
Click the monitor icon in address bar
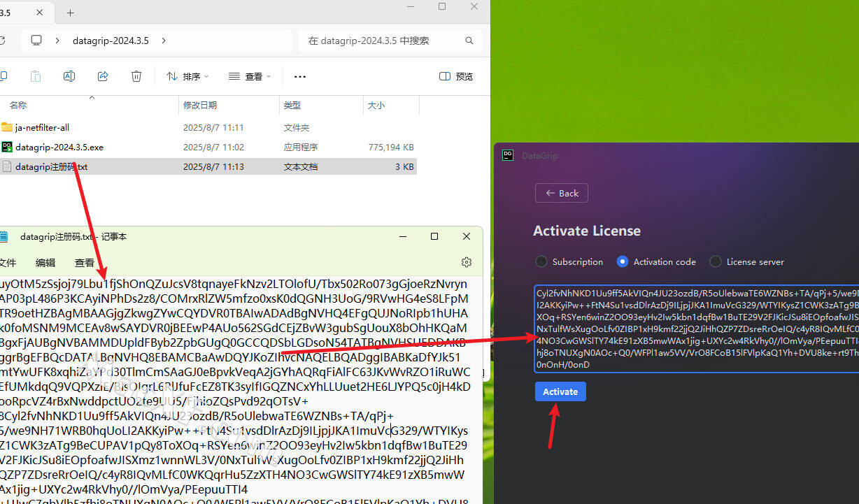tap(37, 41)
